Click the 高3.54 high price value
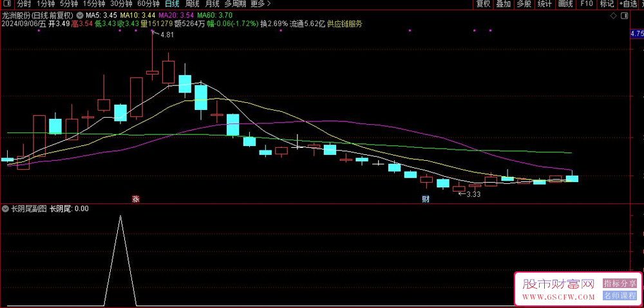 pyautogui.click(x=82, y=24)
